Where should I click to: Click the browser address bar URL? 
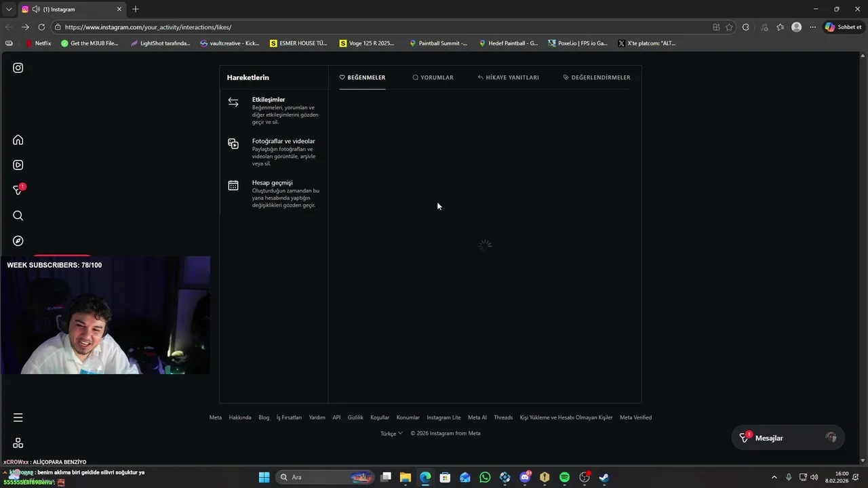149,27
